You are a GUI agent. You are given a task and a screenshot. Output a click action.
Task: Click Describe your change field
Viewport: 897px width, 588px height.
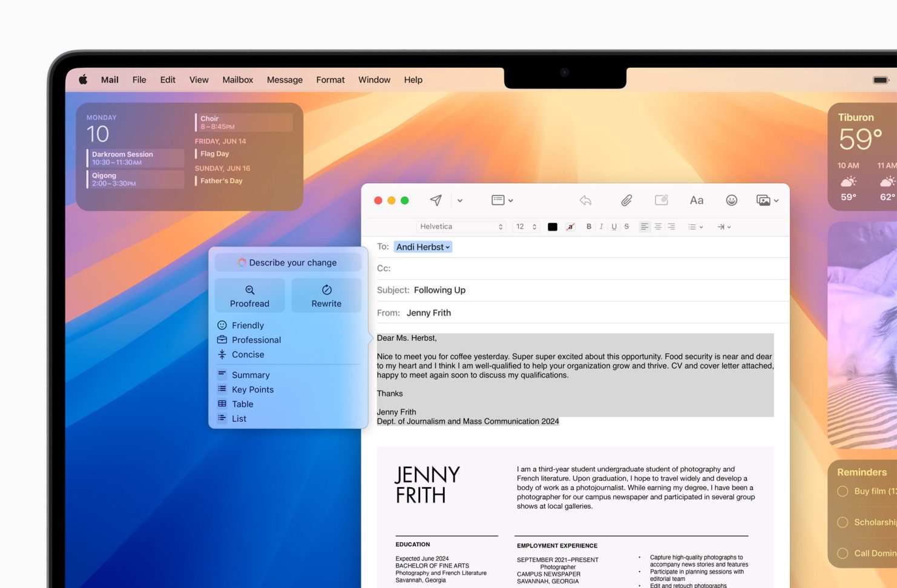pos(288,263)
